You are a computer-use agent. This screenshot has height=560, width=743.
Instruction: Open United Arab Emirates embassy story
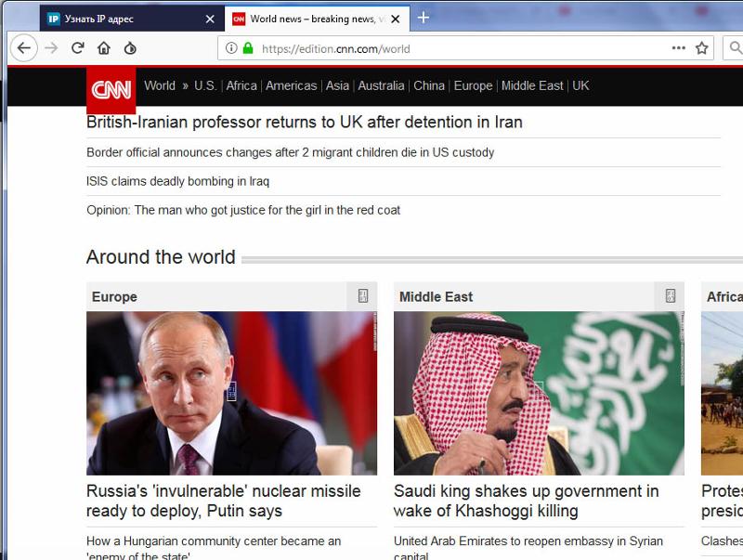(528, 547)
